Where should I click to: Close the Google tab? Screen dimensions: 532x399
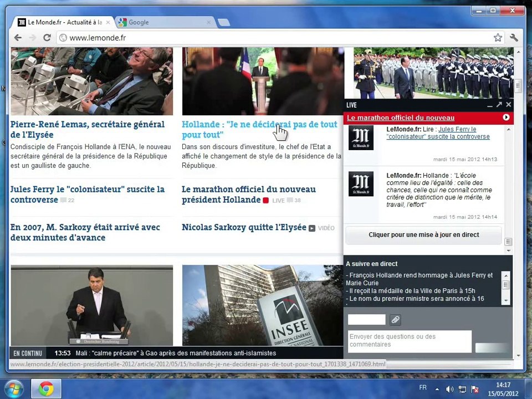coord(209,22)
